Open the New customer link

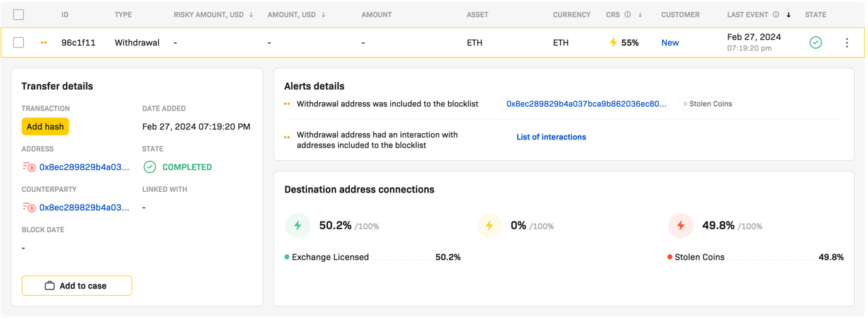click(x=670, y=43)
